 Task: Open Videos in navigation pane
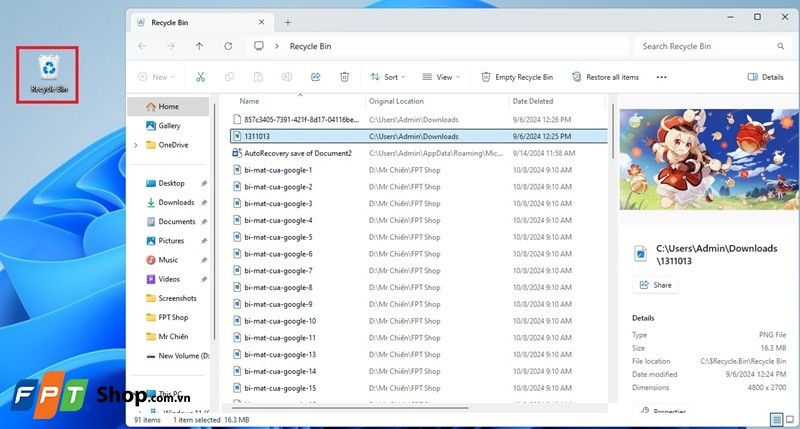[x=168, y=279]
